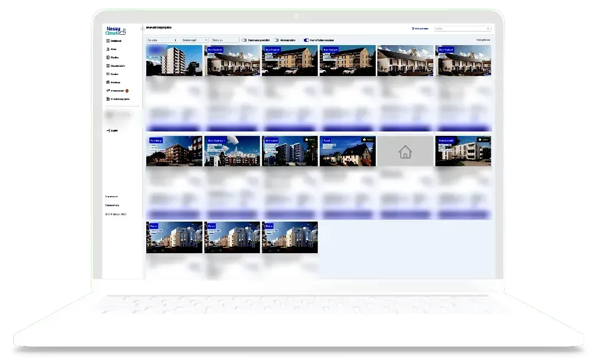This screenshot has width=598, height=364.
Task: Collapse the sidebar with the chevron button
Action: (142, 29)
